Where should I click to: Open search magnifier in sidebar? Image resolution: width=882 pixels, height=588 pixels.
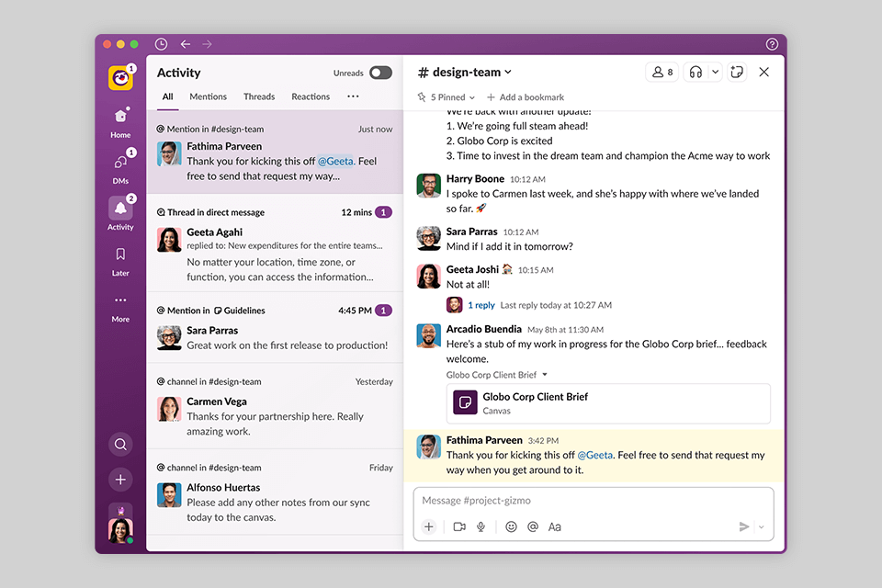point(120,445)
